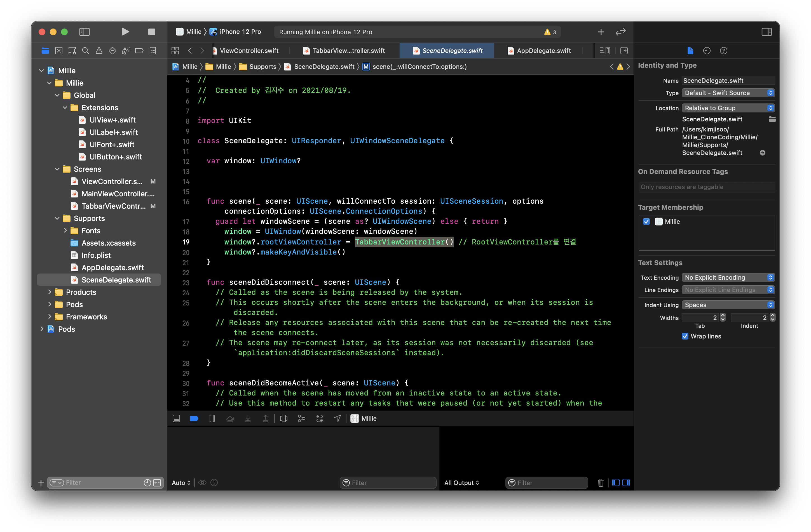The height and width of the screenshot is (532, 811).
Task: Open the Issue navigator warning icon
Action: 99,51
